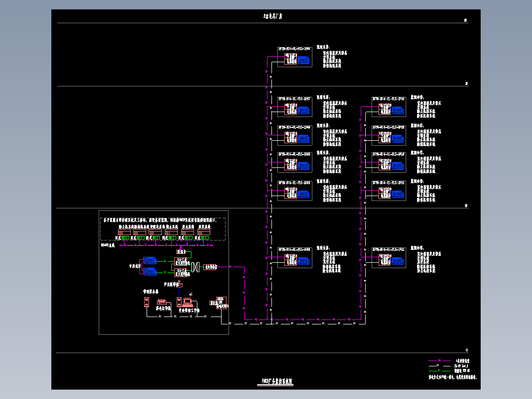Click the printer symbol in the control room
The image size is (532, 399).
(x=162, y=302)
